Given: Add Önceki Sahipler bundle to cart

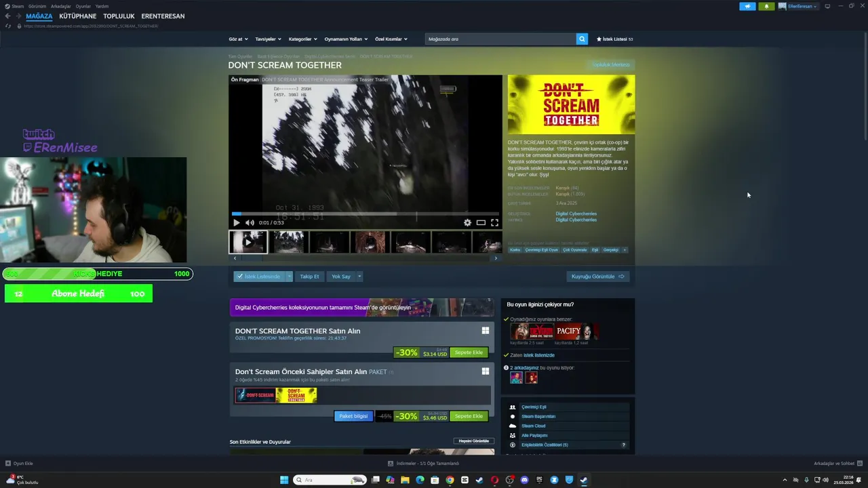Looking at the screenshot, I should [x=469, y=416].
